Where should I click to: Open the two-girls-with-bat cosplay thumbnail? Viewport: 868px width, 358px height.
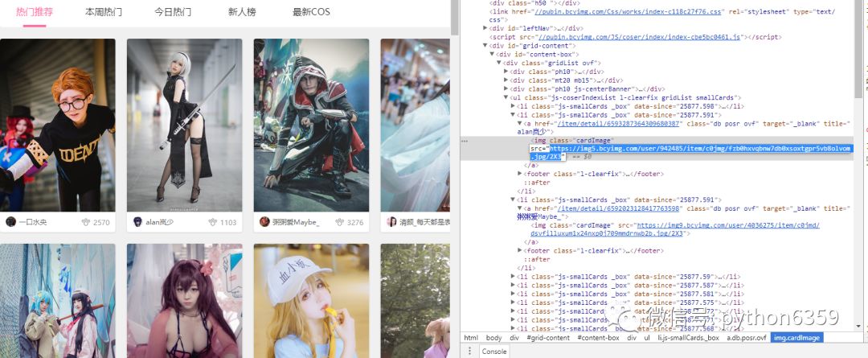click(58, 301)
